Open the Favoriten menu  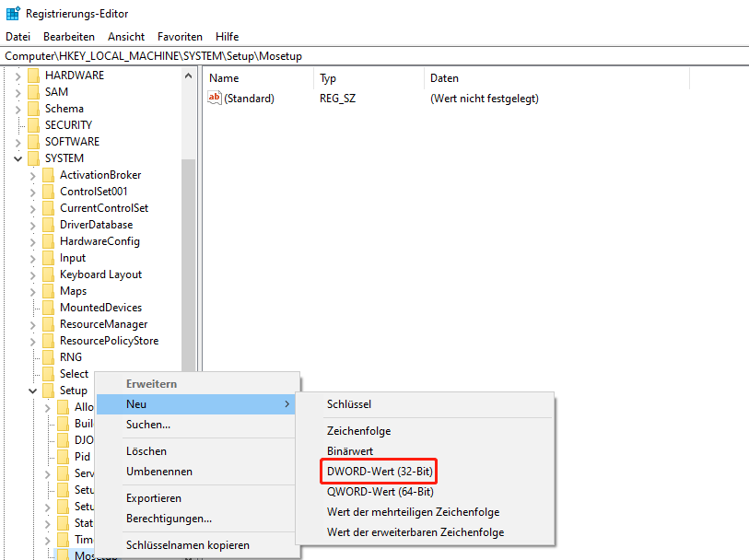pyautogui.click(x=180, y=37)
